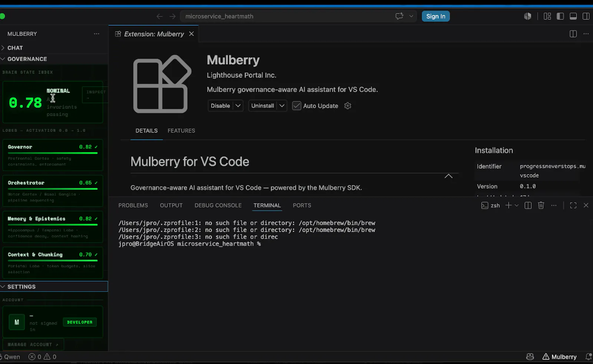Toggle the Auto Update checkbox
Screen dimensions: 593x364
tap(296, 106)
